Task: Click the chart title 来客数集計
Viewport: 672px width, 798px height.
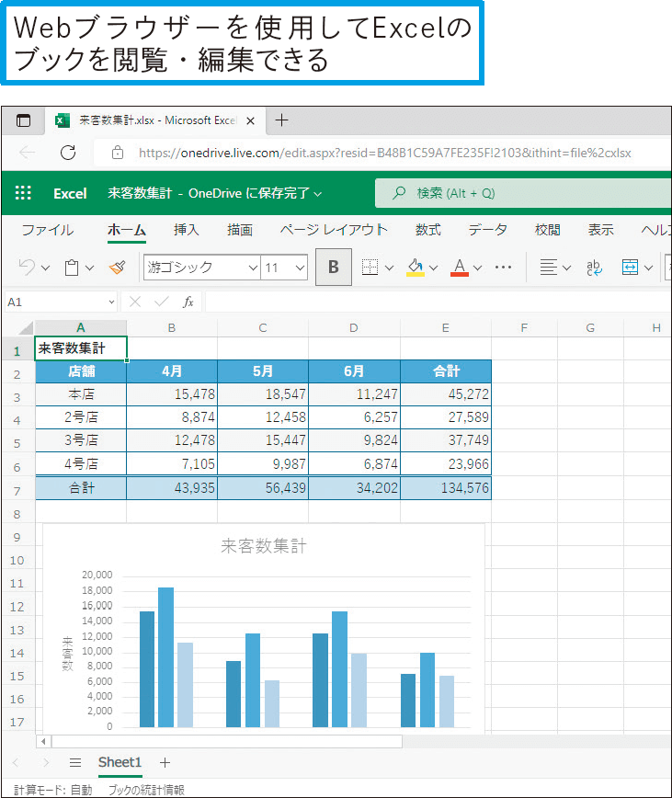Action: tap(264, 546)
